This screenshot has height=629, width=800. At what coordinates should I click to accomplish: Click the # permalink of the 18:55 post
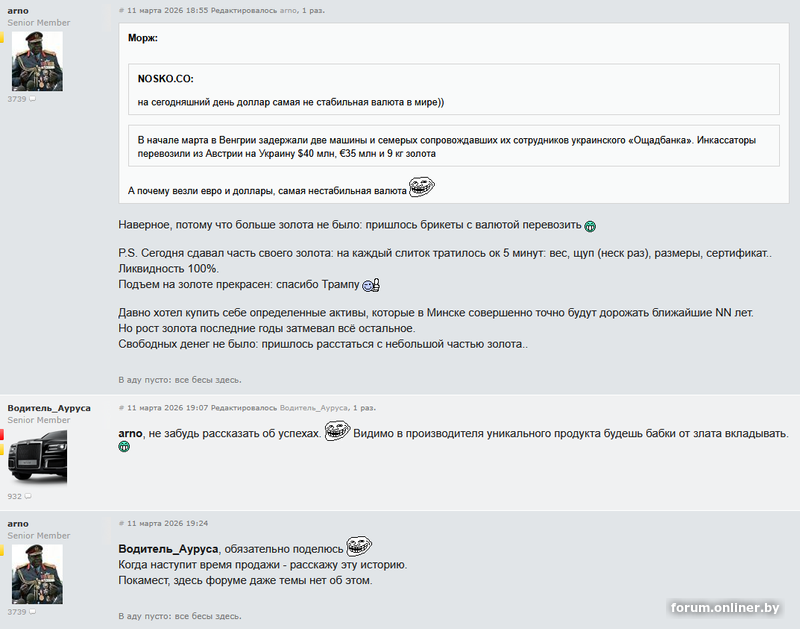(121, 10)
